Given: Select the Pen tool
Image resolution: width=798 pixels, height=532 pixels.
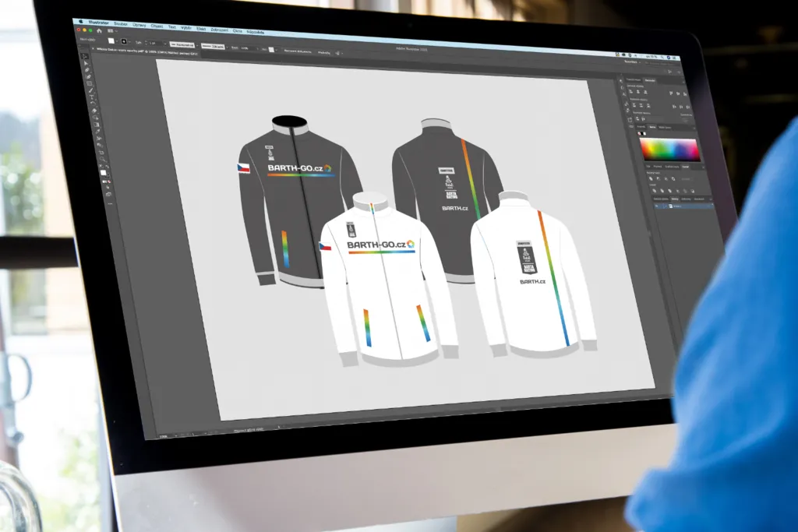Looking at the screenshot, I should tap(89, 76).
